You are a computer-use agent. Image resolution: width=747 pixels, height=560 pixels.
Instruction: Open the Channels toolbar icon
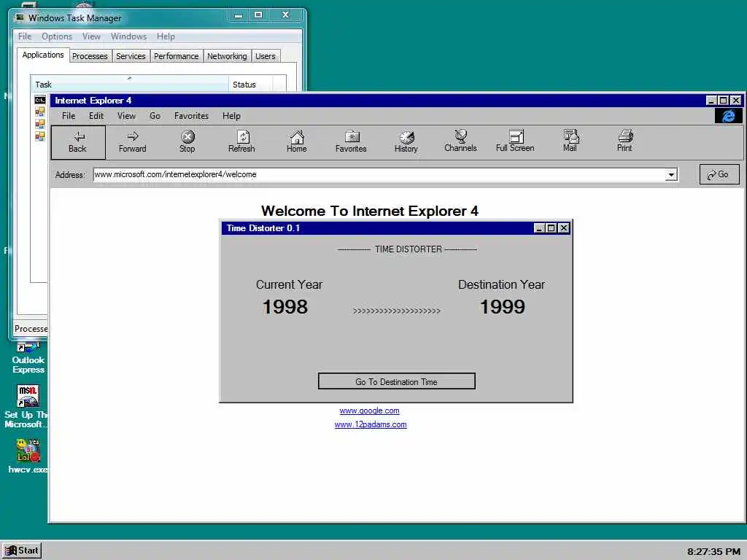coord(460,141)
